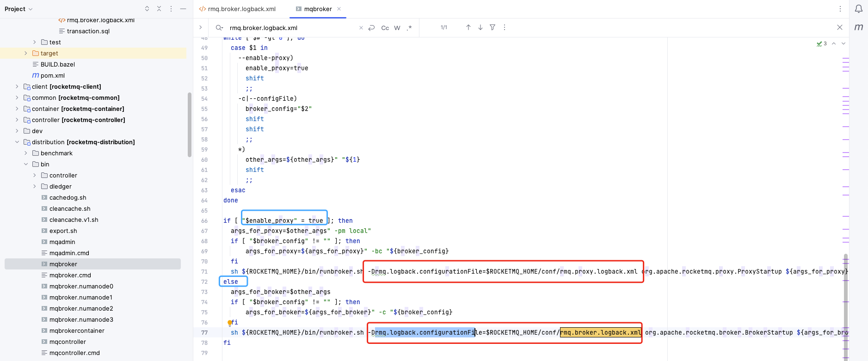Select export.sh file
Viewport: 868px width, 361px height.
tap(63, 231)
